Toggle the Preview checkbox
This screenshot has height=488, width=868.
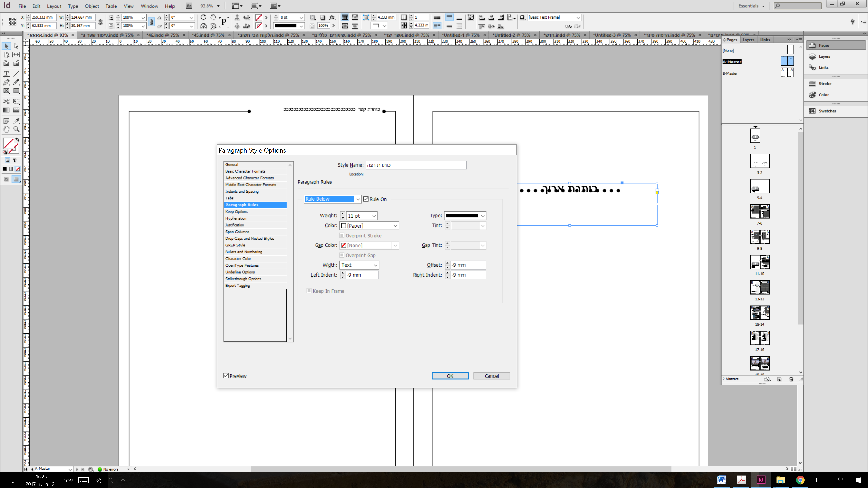(x=226, y=376)
